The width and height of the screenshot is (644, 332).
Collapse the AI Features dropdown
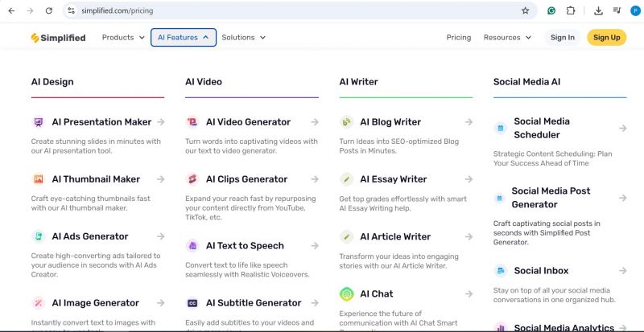point(184,37)
